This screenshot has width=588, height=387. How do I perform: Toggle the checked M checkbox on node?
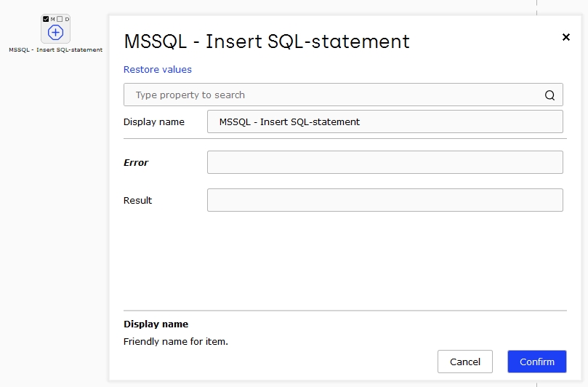click(46, 19)
